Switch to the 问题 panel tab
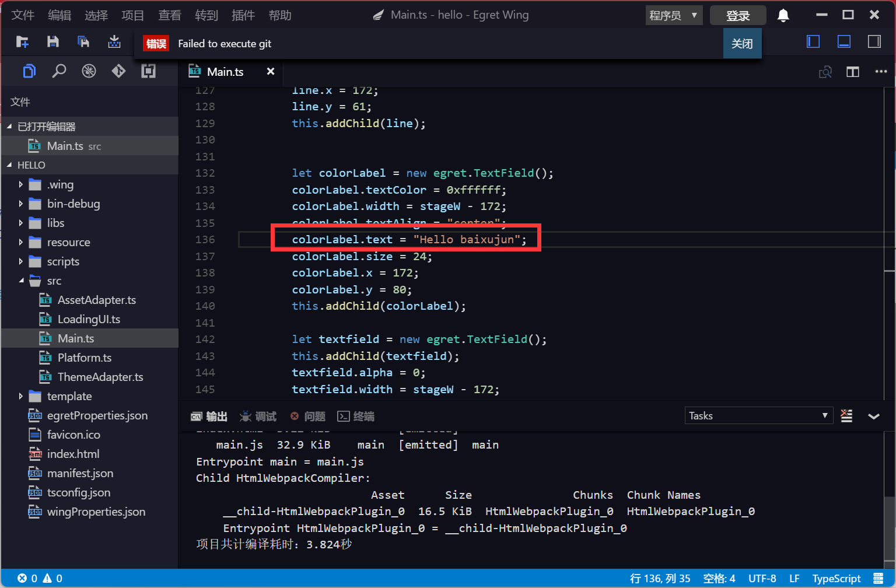The width and height of the screenshot is (896, 588). coord(308,416)
